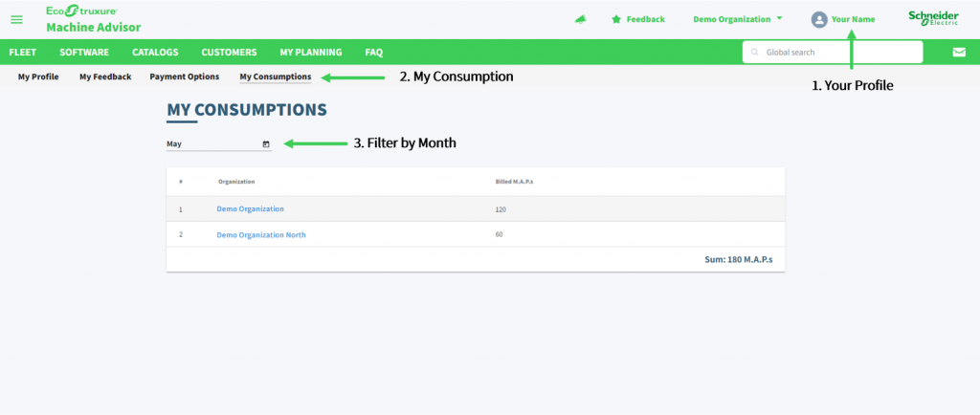Click the billed value 60
The width and height of the screenshot is (980, 415).
pyautogui.click(x=499, y=235)
